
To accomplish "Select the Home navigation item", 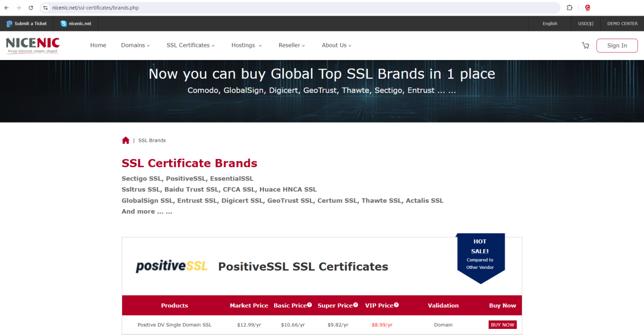I will point(98,45).
